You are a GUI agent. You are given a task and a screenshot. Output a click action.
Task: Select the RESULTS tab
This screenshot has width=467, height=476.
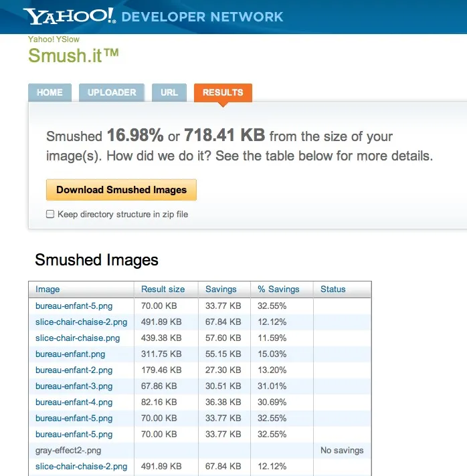pyautogui.click(x=223, y=92)
